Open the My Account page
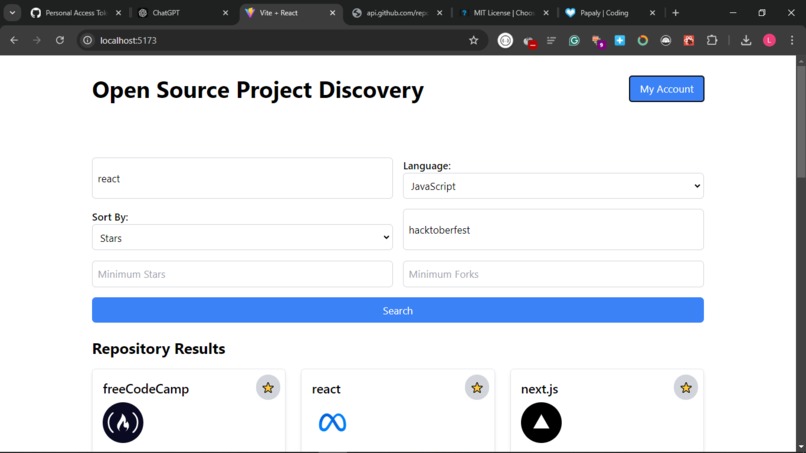 667,89
